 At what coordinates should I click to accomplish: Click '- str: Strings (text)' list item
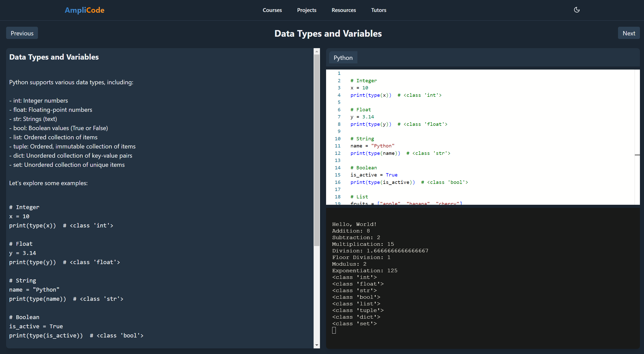tap(33, 119)
